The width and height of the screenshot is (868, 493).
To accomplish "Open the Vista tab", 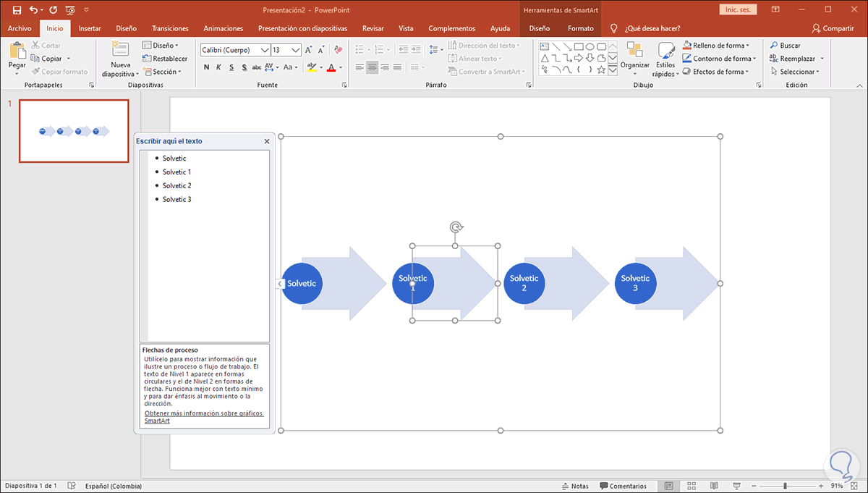I will coord(406,28).
